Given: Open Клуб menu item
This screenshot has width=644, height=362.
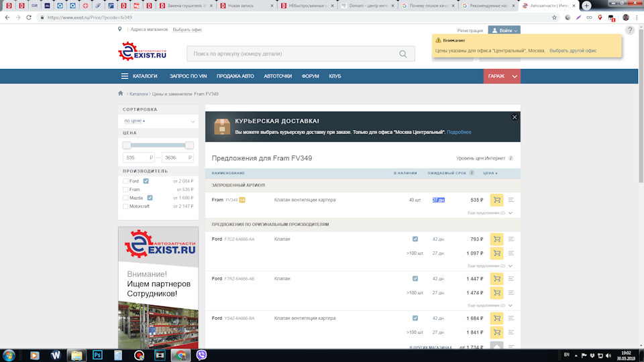Looking at the screenshot, I should point(335,76).
